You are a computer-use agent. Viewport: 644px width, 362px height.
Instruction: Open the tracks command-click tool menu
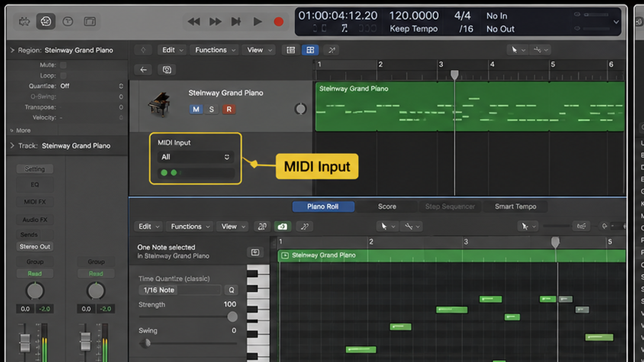[x=540, y=50]
